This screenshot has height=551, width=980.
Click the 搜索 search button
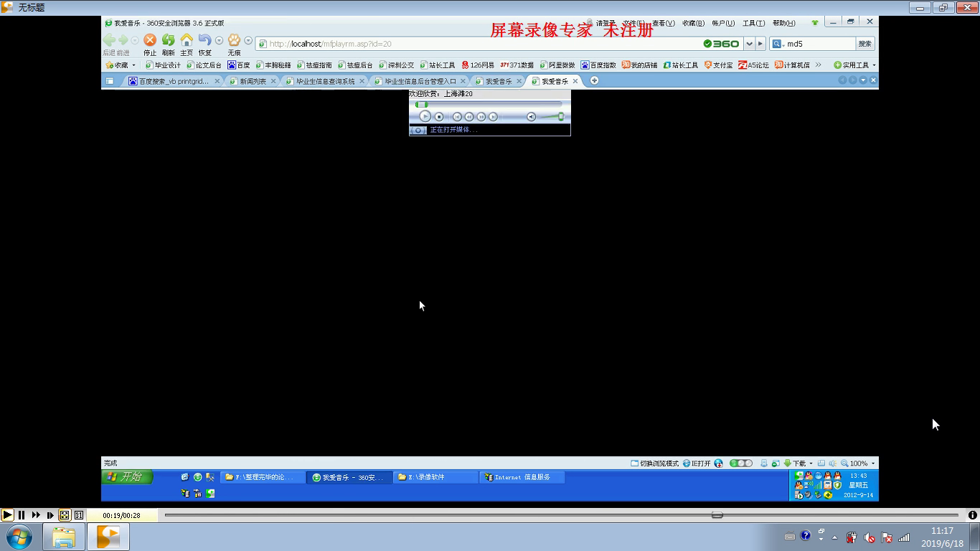[x=865, y=44]
